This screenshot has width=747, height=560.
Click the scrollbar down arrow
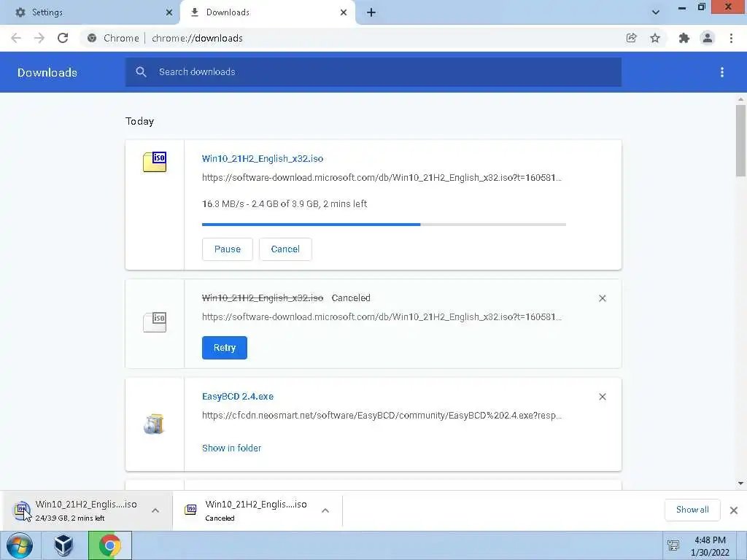coord(740,483)
